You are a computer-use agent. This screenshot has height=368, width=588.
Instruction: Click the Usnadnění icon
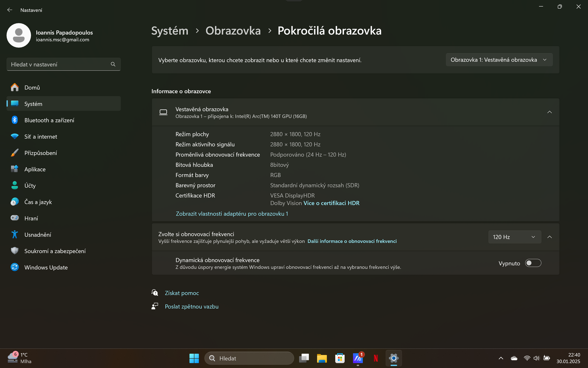14,234
